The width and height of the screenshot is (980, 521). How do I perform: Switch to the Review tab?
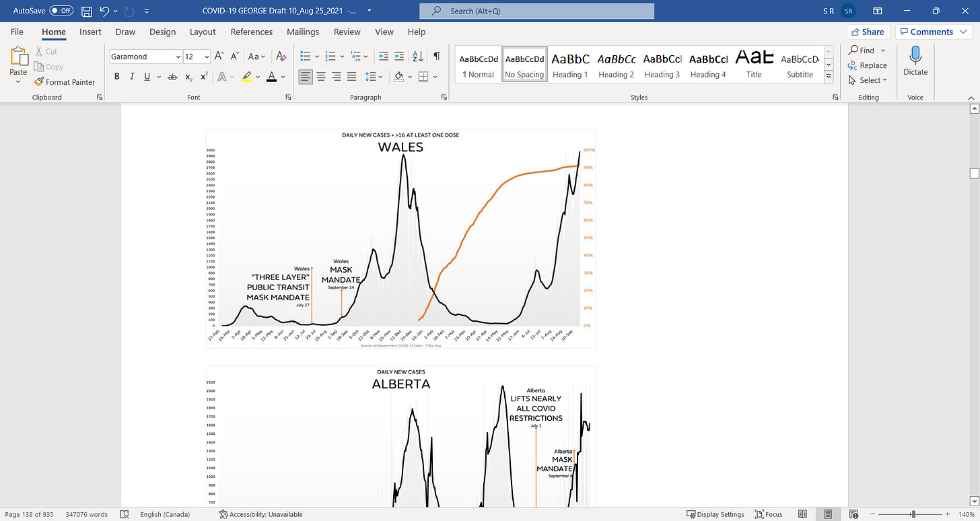(347, 32)
